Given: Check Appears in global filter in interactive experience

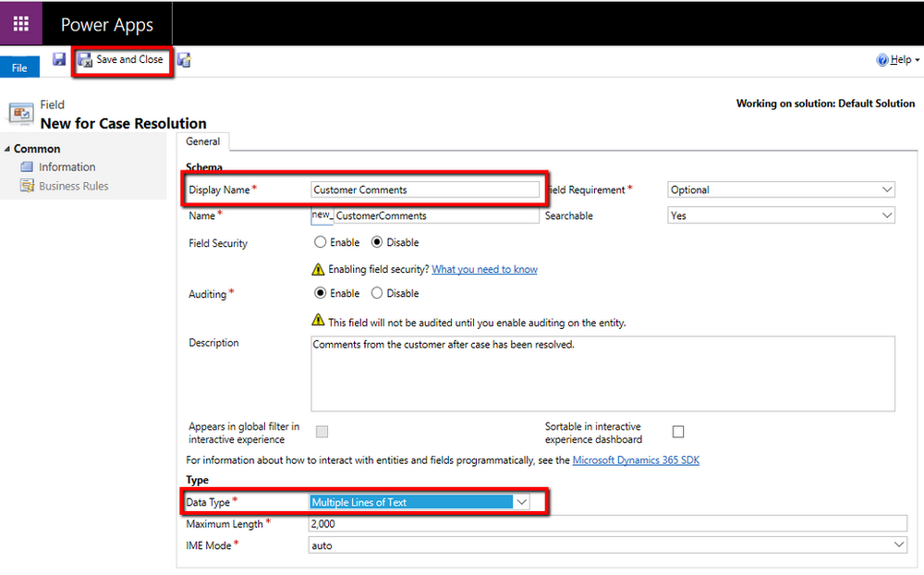Looking at the screenshot, I should [x=322, y=432].
